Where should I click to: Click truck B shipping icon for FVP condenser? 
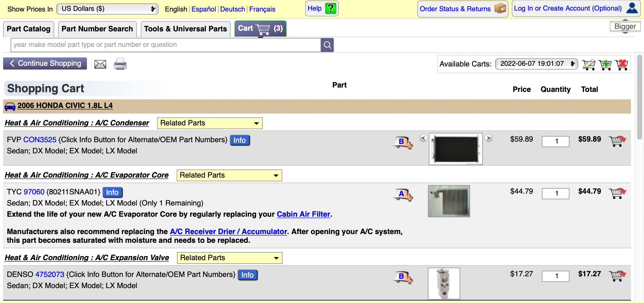(x=403, y=142)
